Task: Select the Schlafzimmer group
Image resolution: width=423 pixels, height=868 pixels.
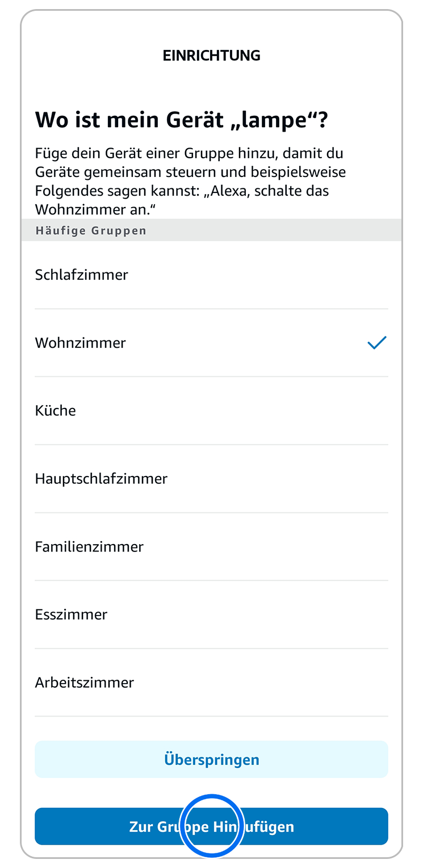Action: click(x=82, y=275)
